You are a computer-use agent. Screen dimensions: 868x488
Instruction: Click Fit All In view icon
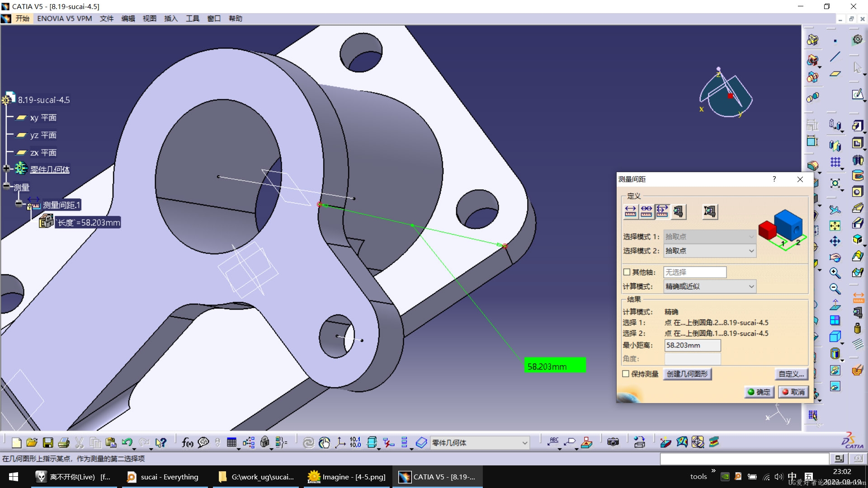tap(835, 225)
